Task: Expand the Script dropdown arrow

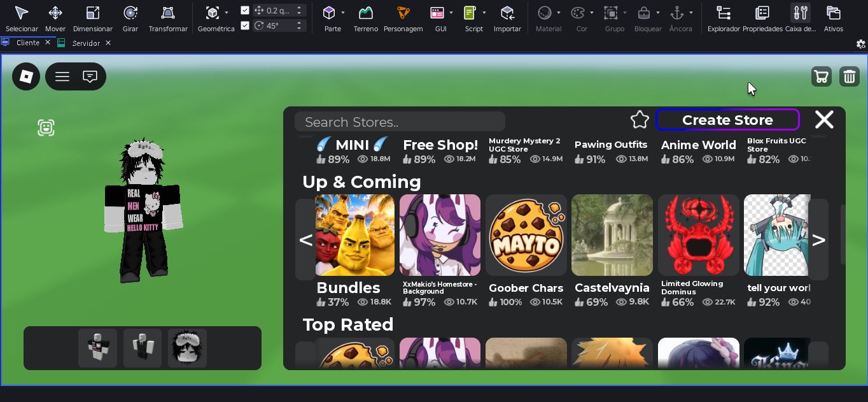Action: [484, 13]
